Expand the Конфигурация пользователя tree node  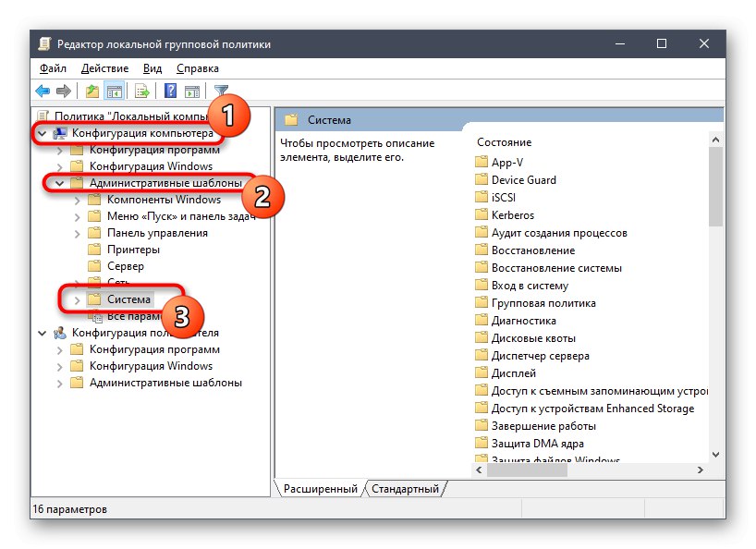click(x=41, y=332)
